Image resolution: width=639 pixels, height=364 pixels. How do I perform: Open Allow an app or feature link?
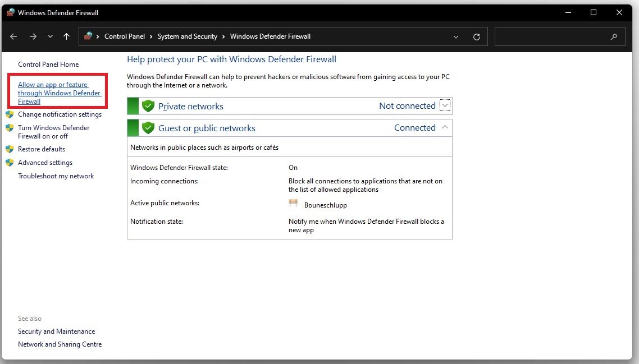[59, 93]
